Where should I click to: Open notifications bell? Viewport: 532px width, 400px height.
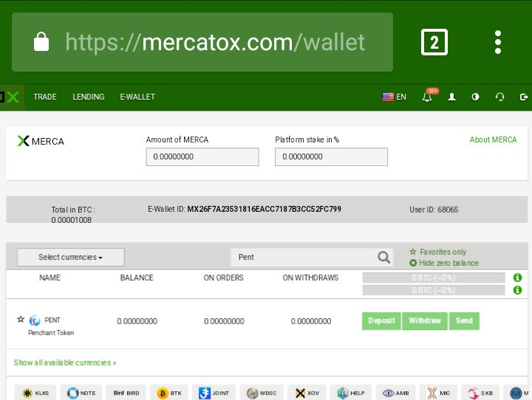click(x=428, y=97)
